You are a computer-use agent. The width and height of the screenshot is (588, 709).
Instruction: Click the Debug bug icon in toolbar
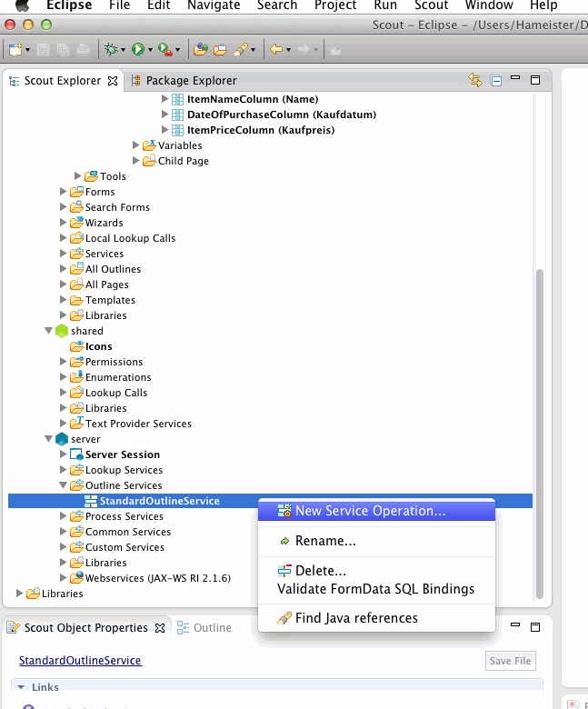pyautogui.click(x=112, y=49)
